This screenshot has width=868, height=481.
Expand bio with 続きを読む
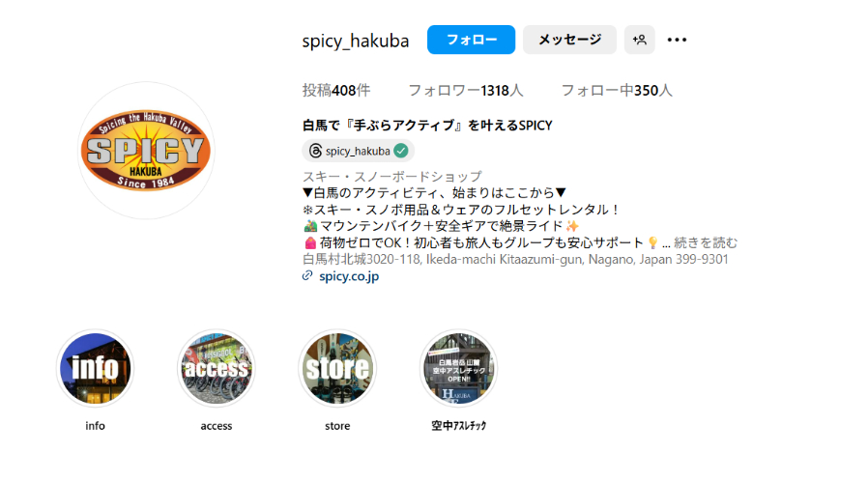tap(706, 242)
